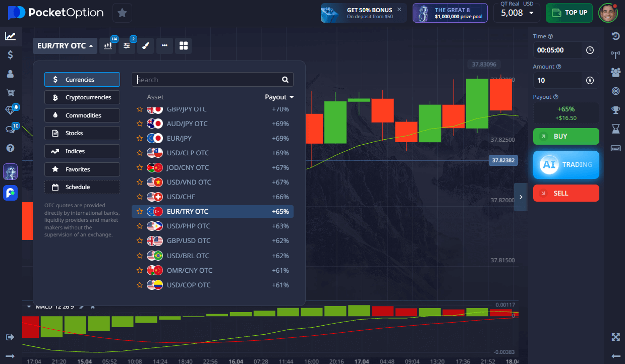Open the chart type candlestick icon
The height and width of the screenshot is (364, 625).
coord(108,46)
